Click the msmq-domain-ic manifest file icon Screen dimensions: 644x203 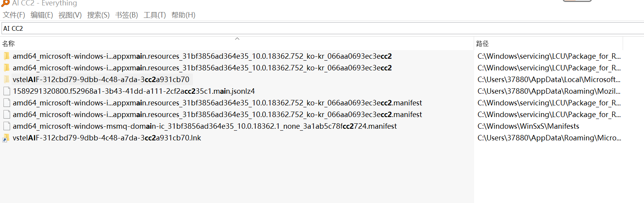[6, 126]
